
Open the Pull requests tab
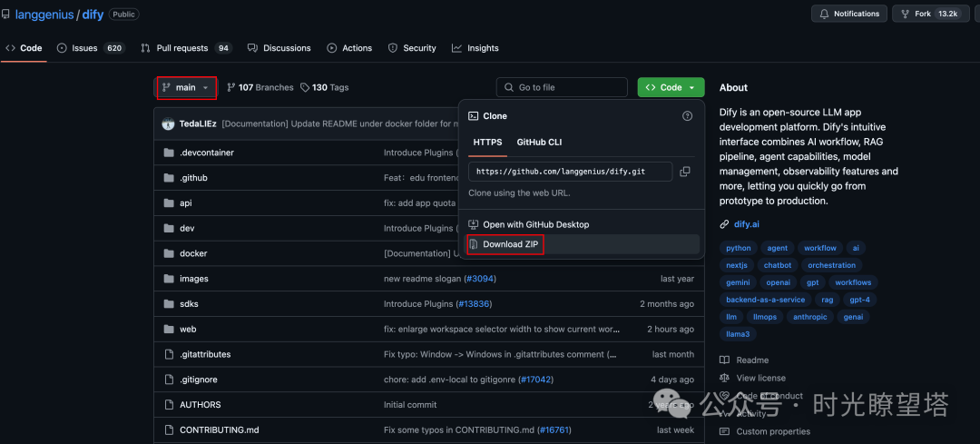(186, 48)
